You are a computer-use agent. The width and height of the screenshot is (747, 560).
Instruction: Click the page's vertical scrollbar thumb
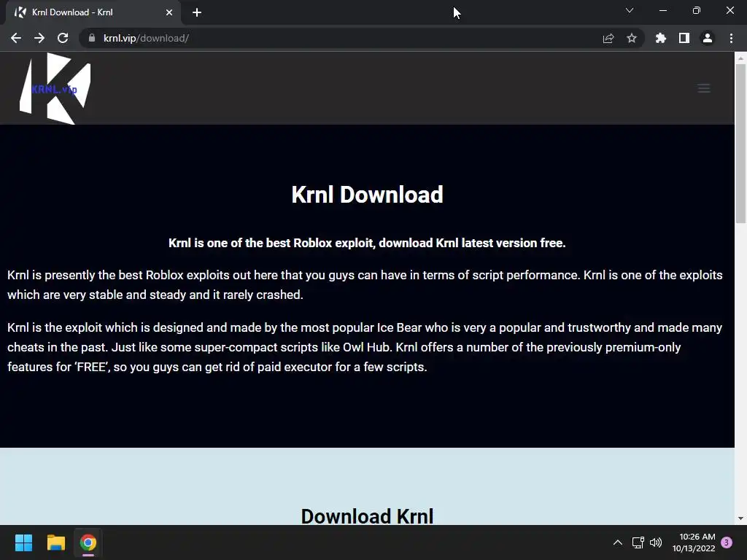pyautogui.click(x=740, y=143)
